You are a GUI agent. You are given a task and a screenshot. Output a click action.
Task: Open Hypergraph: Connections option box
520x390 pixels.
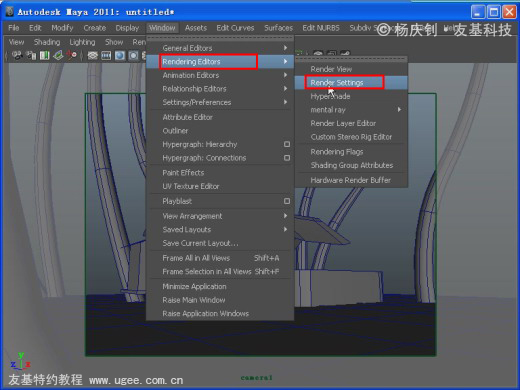pos(287,158)
